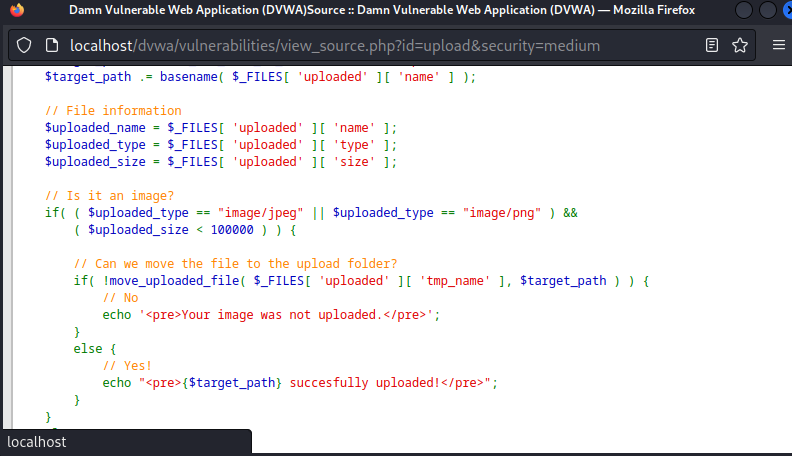
Task: Click the "image/jpeg" string in the condition
Action: tap(261, 213)
